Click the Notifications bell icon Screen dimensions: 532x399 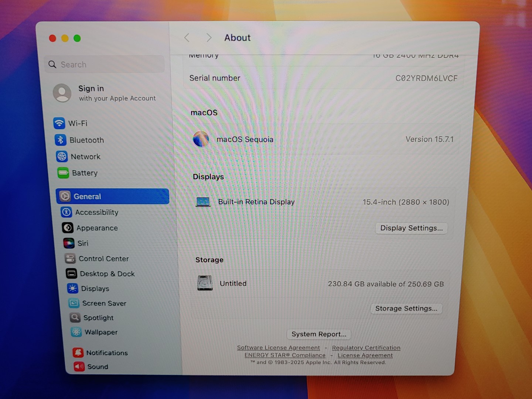[78, 352]
